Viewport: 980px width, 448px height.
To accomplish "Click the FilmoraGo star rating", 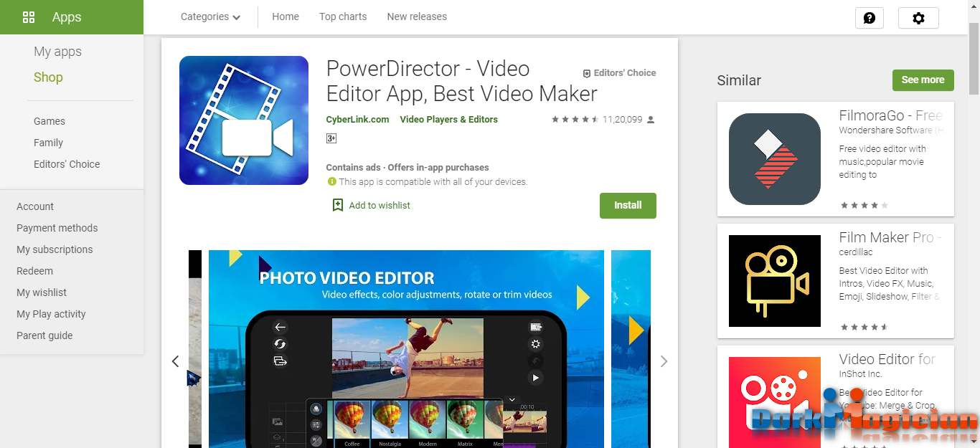I will click(864, 205).
